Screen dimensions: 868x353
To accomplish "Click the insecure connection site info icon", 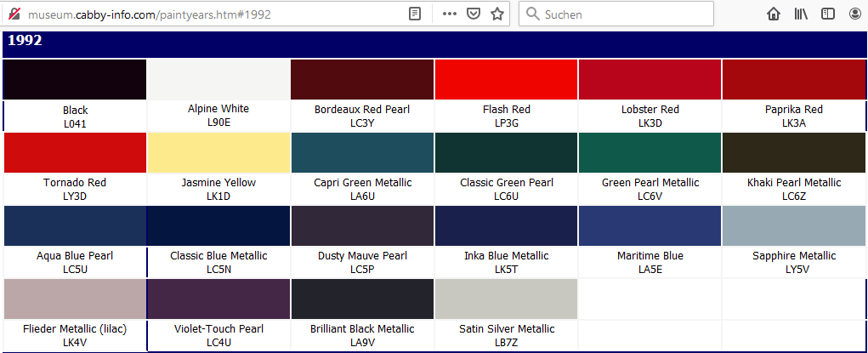I will (x=14, y=14).
